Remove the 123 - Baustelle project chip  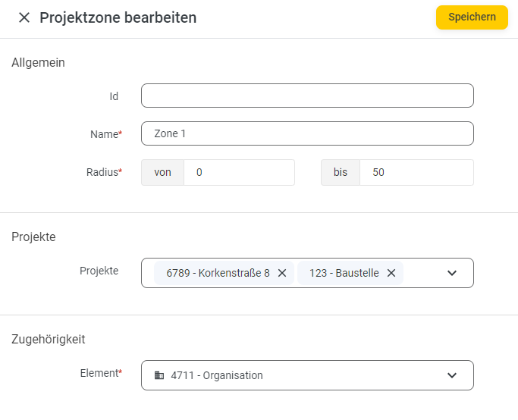click(x=391, y=273)
